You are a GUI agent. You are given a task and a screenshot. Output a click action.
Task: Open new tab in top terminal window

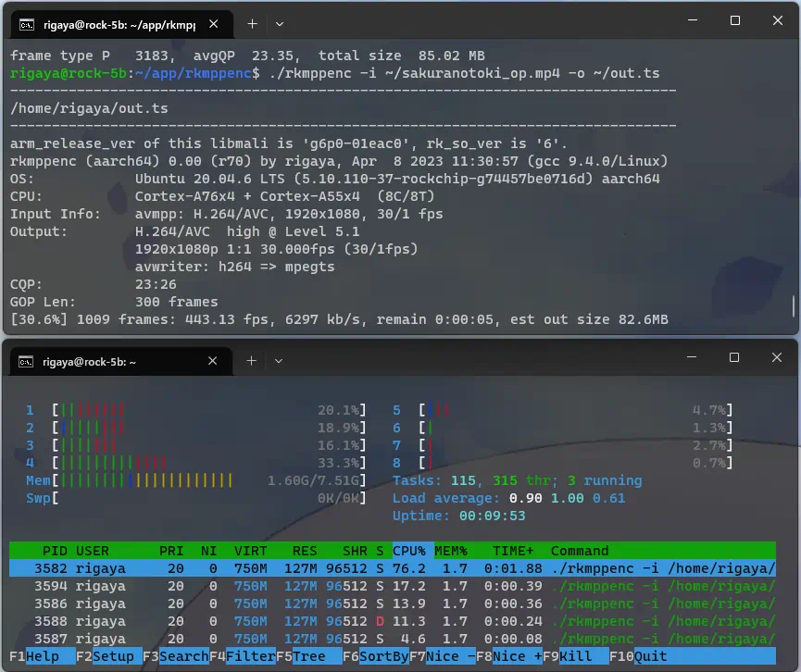253,24
